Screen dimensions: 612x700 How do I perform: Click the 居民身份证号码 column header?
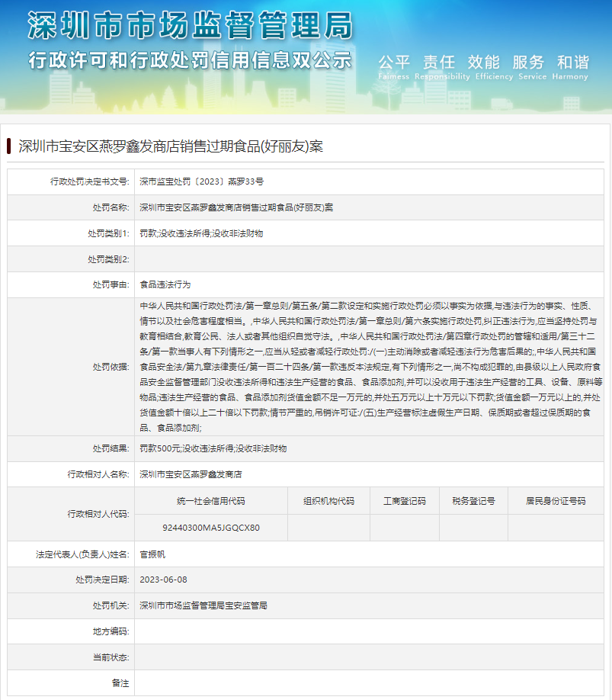pyautogui.click(x=556, y=501)
